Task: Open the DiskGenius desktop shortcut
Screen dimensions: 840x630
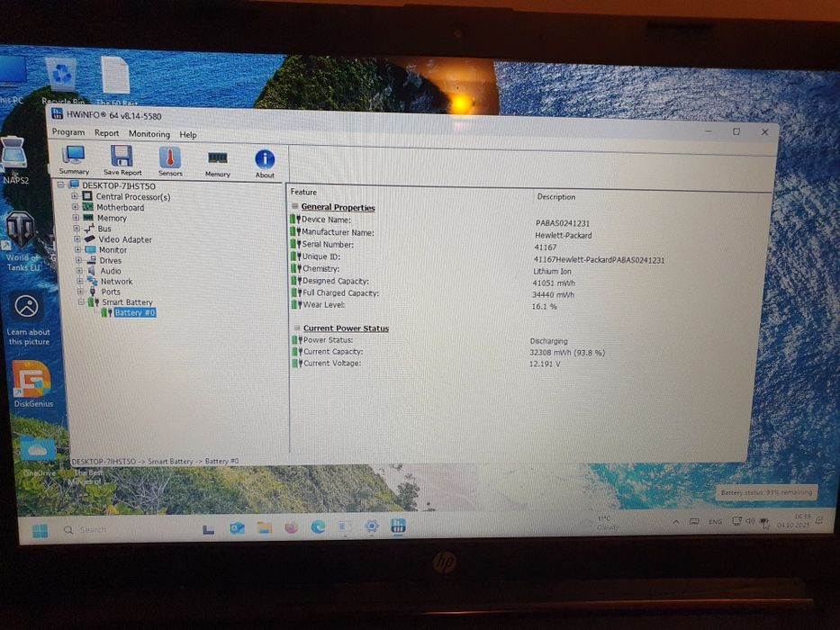Action: point(32,383)
